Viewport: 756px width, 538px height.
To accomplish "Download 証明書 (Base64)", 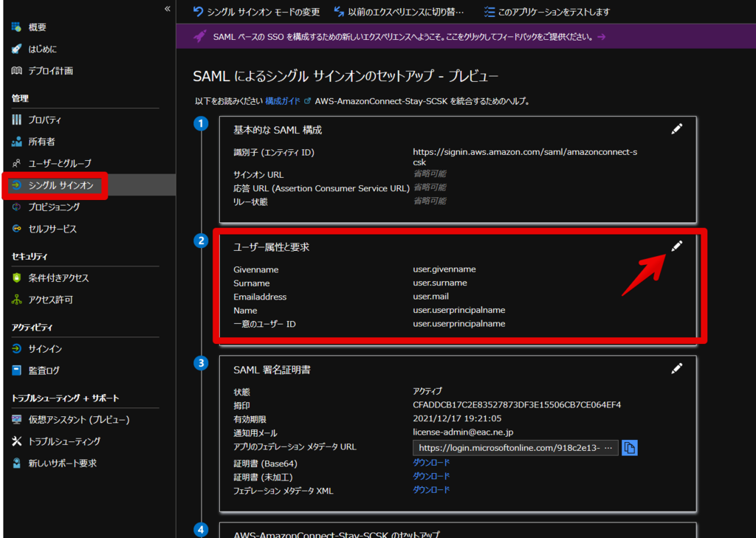I will [431, 463].
